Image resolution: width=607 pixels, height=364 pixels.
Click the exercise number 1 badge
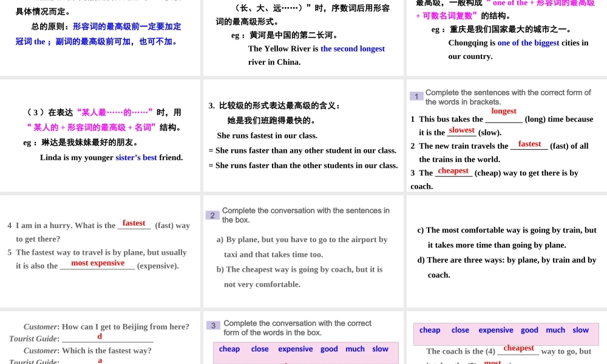(416, 96)
